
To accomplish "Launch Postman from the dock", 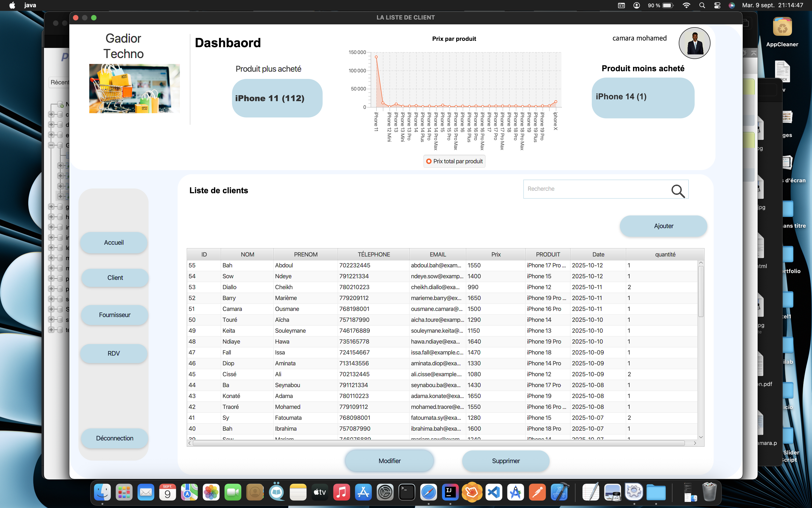I will pyautogui.click(x=537, y=493).
